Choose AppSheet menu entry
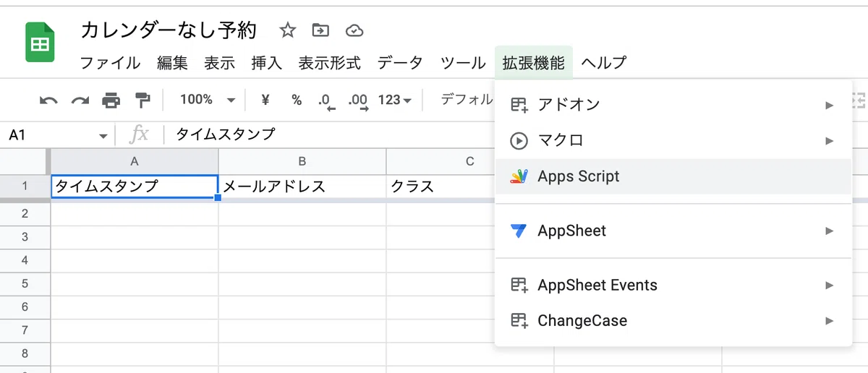Image resolution: width=868 pixels, height=373 pixels. (673, 231)
